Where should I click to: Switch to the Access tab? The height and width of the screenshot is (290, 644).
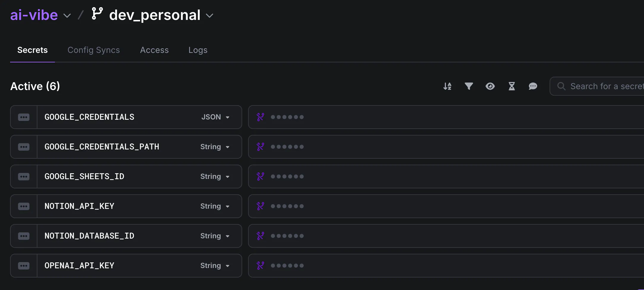point(154,50)
